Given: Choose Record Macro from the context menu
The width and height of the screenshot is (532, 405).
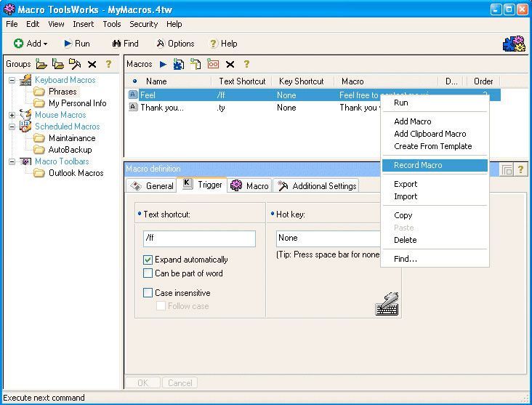Looking at the screenshot, I should click(x=435, y=165).
